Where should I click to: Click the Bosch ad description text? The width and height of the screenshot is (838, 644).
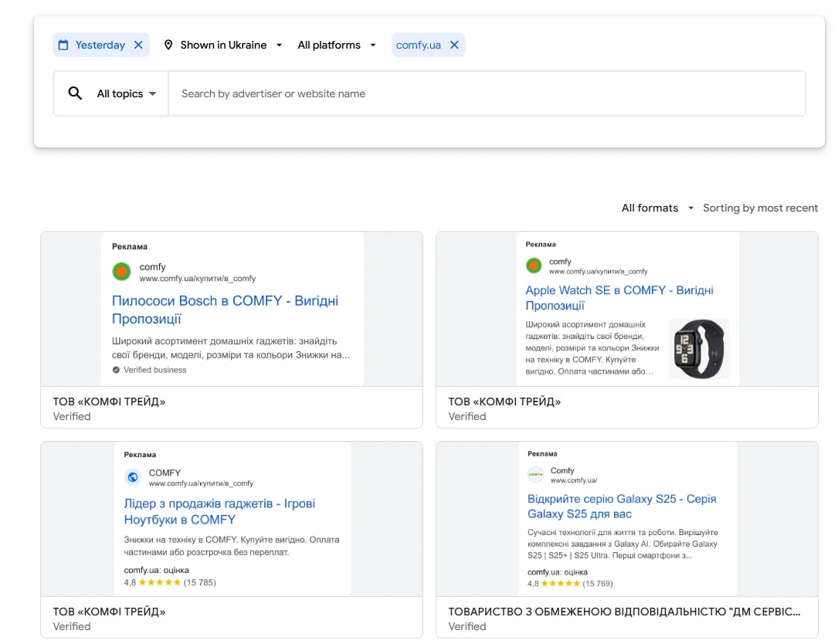pyautogui.click(x=231, y=348)
